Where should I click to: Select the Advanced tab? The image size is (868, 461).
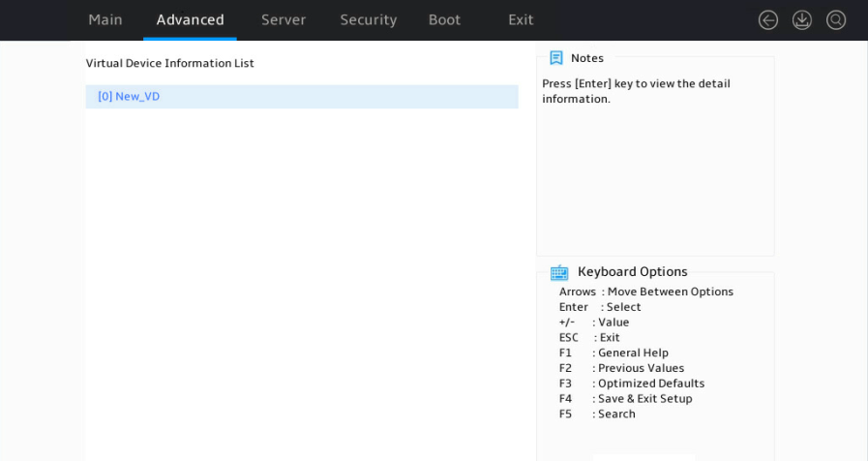coord(190,20)
